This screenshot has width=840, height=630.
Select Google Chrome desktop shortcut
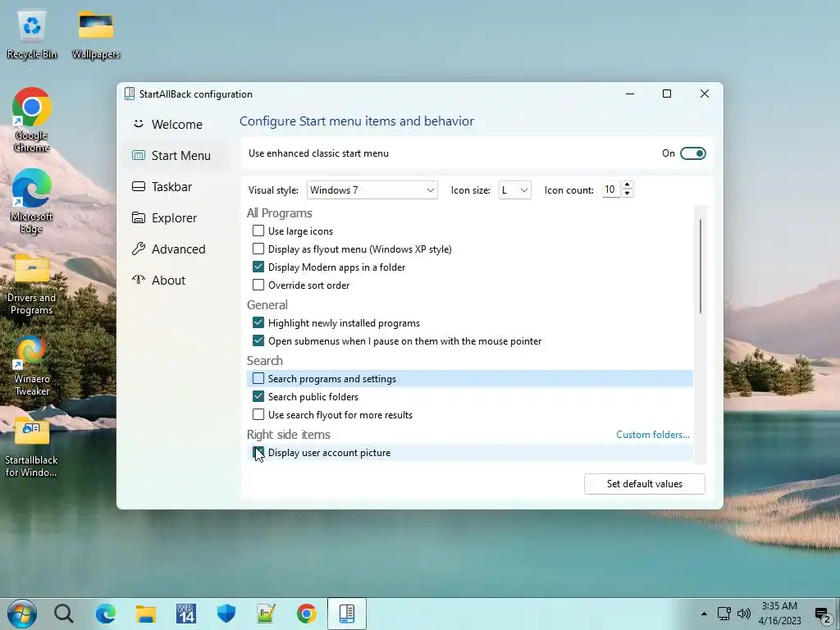(32, 121)
